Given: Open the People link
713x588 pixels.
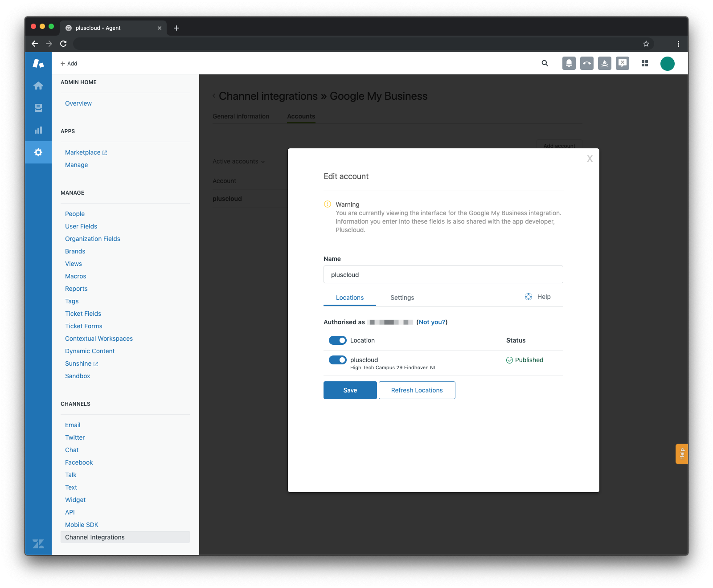Looking at the screenshot, I should click(x=75, y=214).
